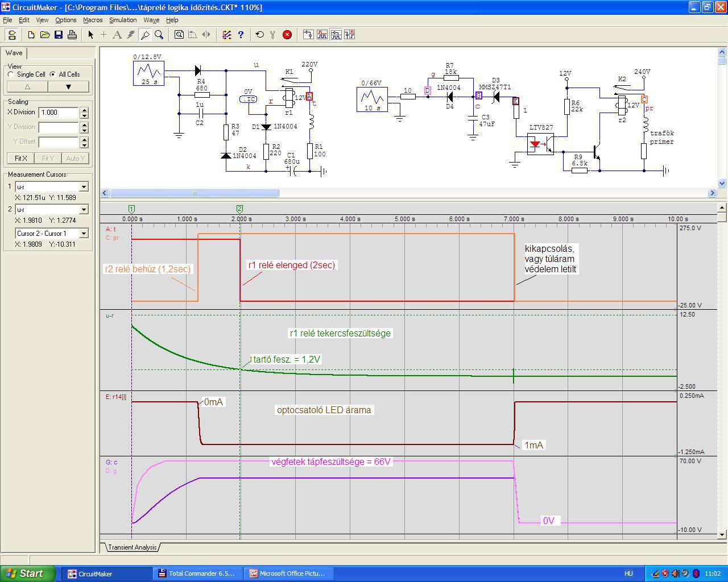
Task: Activate the magnifier zoom tool
Action: (x=159, y=35)
